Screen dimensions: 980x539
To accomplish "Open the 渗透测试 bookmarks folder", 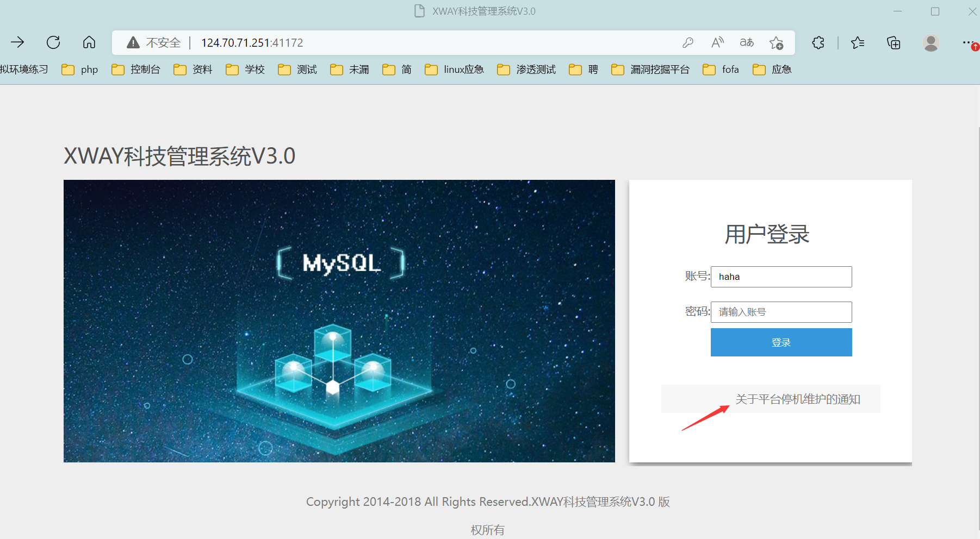I will 526,70.
